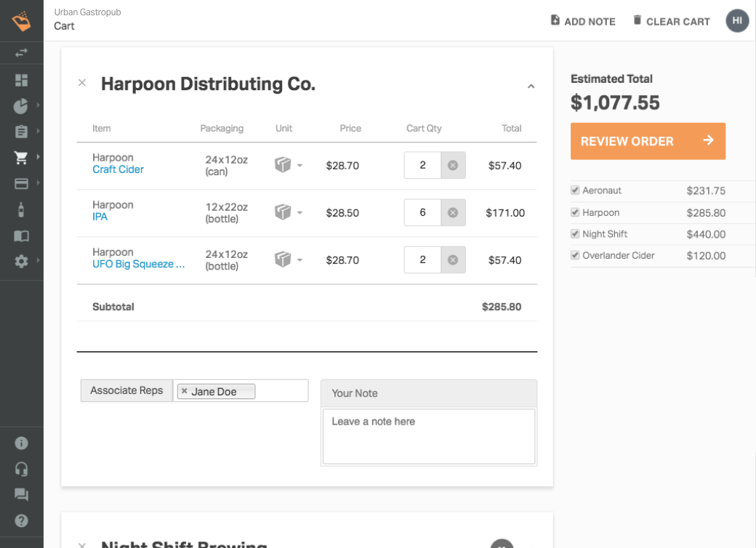Image resolution: width=756 pixels, height=548 pixels.
Task: Open the credit card invoices icon
Action: point(21,184)
